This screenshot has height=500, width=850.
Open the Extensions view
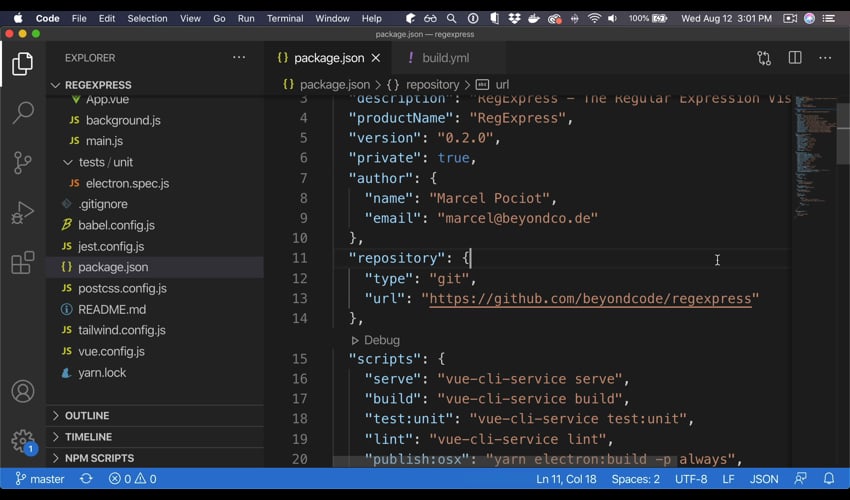pos(22,262)
